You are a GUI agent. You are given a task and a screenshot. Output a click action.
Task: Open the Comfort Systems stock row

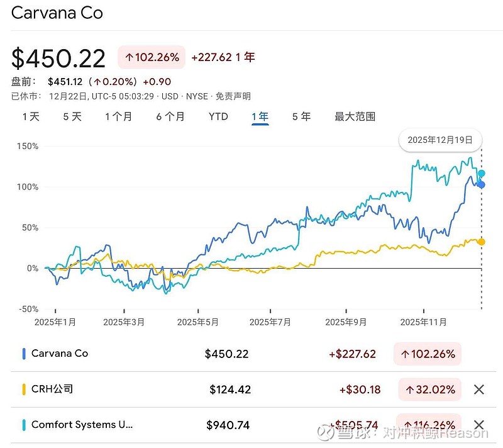(82, 425)
